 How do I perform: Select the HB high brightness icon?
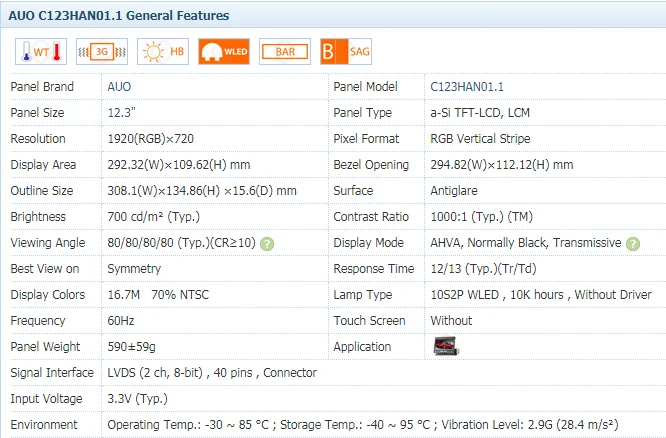click(162, 52)
